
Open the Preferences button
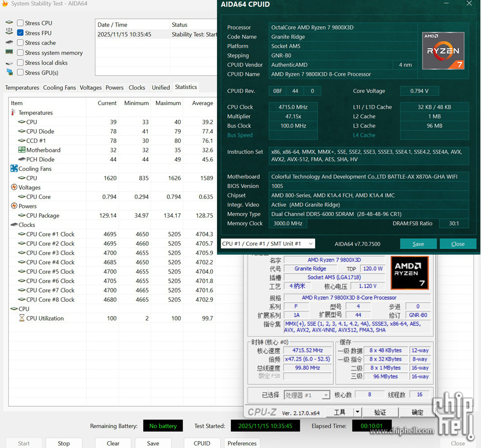click(242, 443)
